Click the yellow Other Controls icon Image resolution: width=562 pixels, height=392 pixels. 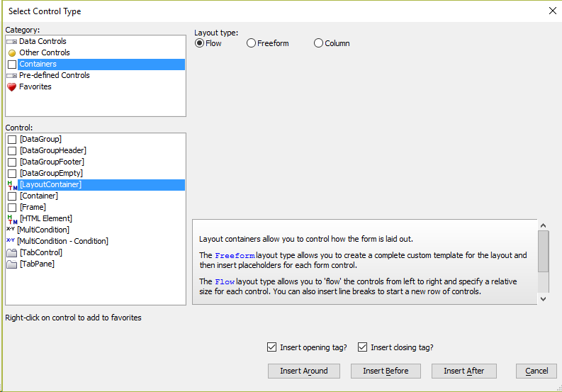(x=12, y=53)
